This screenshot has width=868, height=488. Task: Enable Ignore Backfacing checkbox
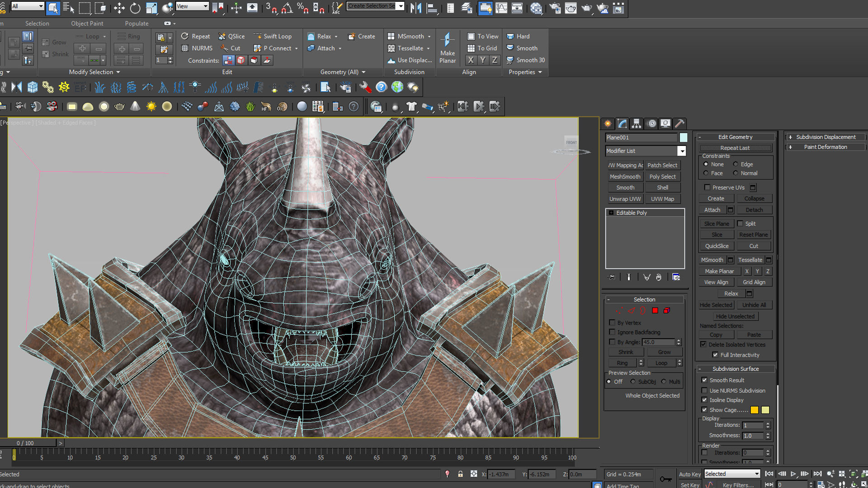click(x=612, y=332)
